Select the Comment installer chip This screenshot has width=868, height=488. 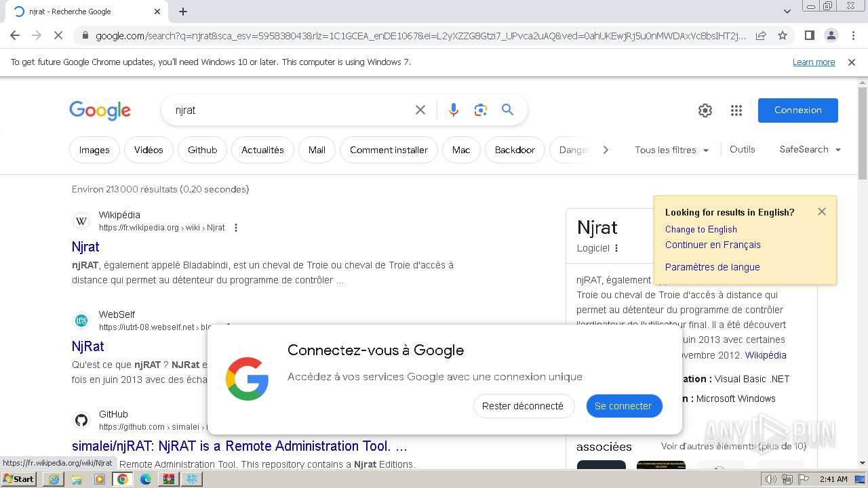point(389,150)
